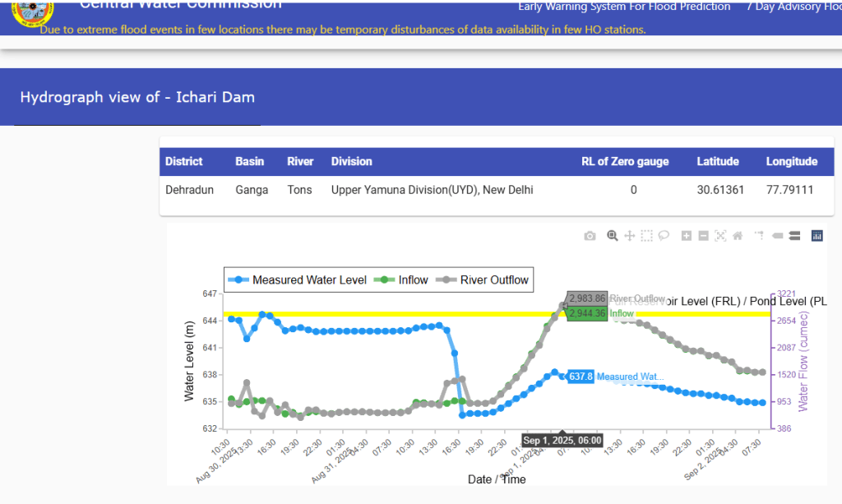
Task: Enable compare data on hover
Action: [794, 236]
